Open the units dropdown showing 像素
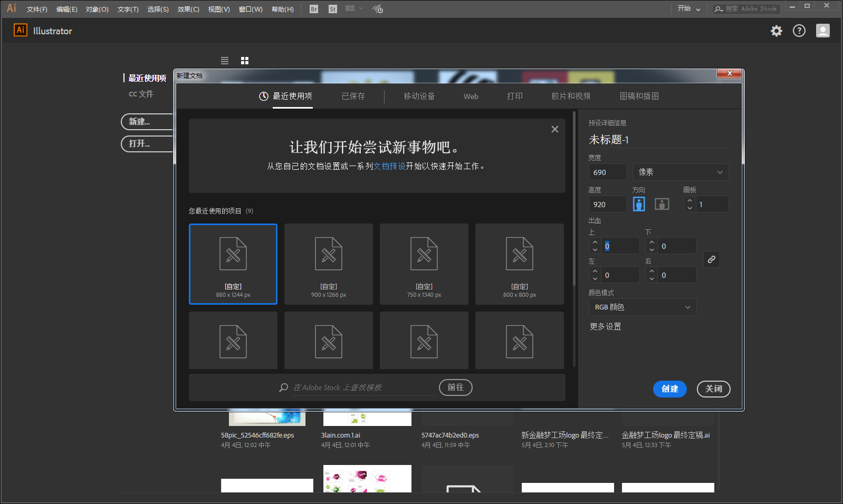Image resolution: width=843 pixels, height=504 pixels. click(681, 172)
